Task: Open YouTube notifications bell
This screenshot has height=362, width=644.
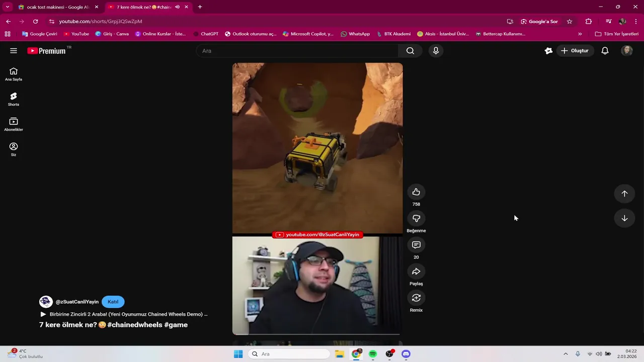Action: pos(605,51)
